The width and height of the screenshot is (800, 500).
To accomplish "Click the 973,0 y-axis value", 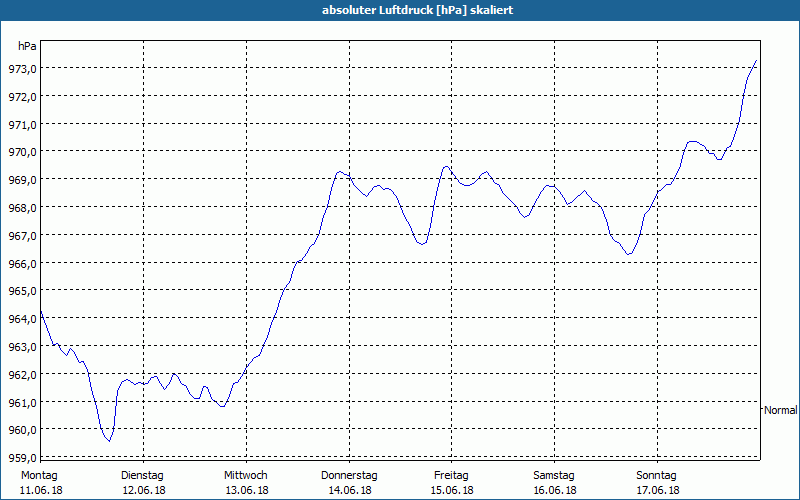I will (23, 69).
